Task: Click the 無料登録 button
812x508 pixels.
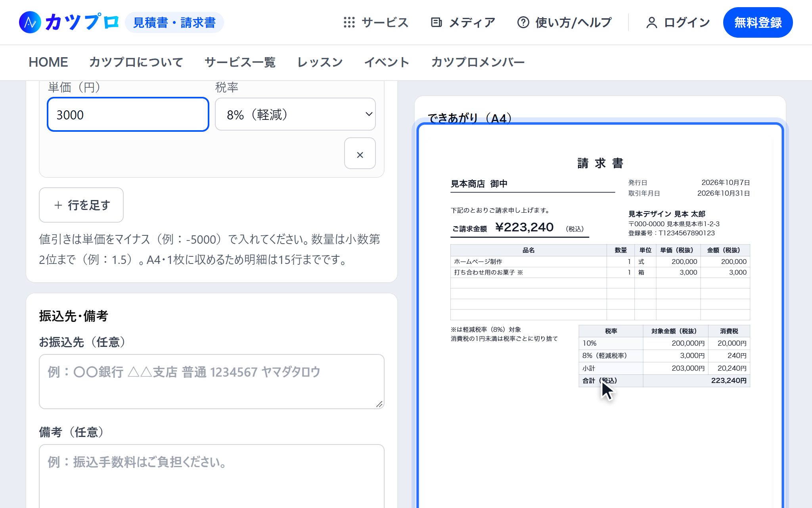Action: 758,23
